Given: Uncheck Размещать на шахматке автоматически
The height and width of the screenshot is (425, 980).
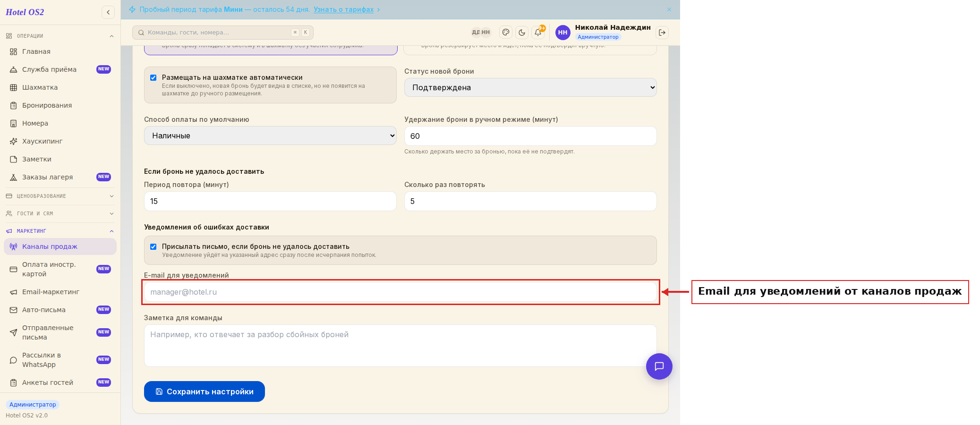Looking at the screenshot, I should point(153,78).
